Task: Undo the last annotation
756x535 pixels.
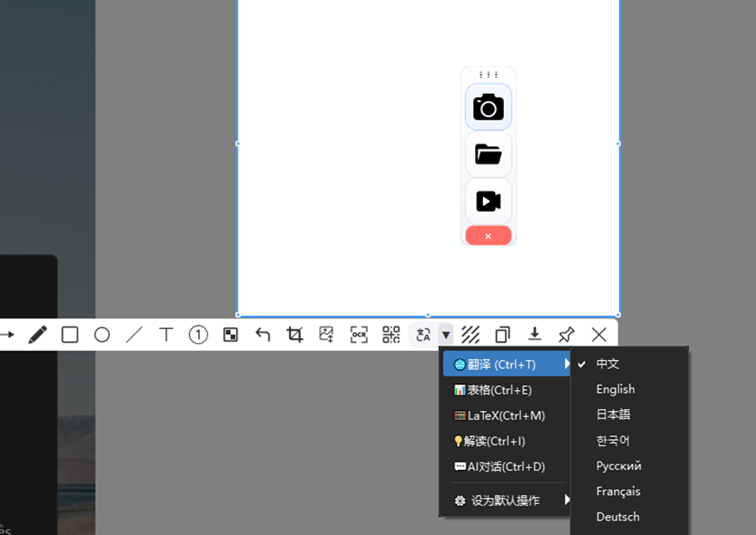Action: coord(263,334)
